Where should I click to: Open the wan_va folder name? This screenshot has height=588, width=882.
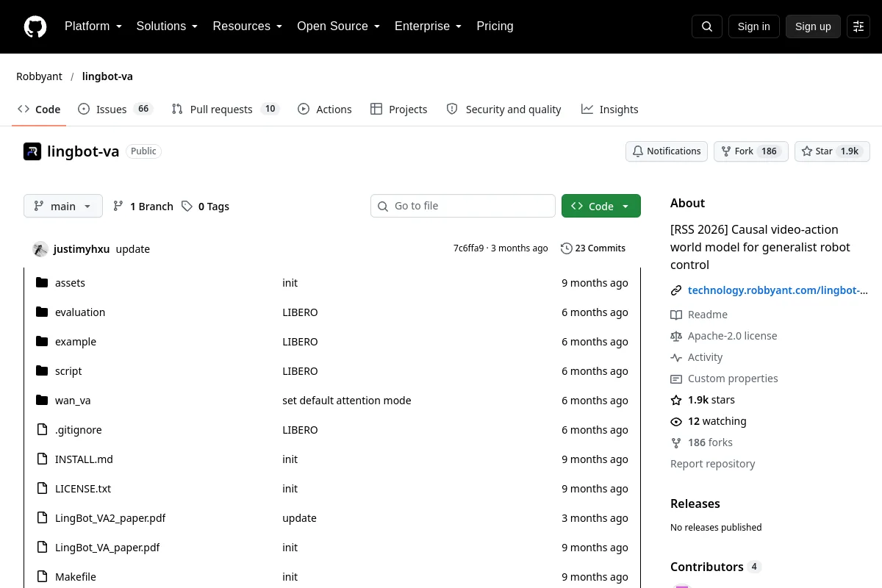73,401
